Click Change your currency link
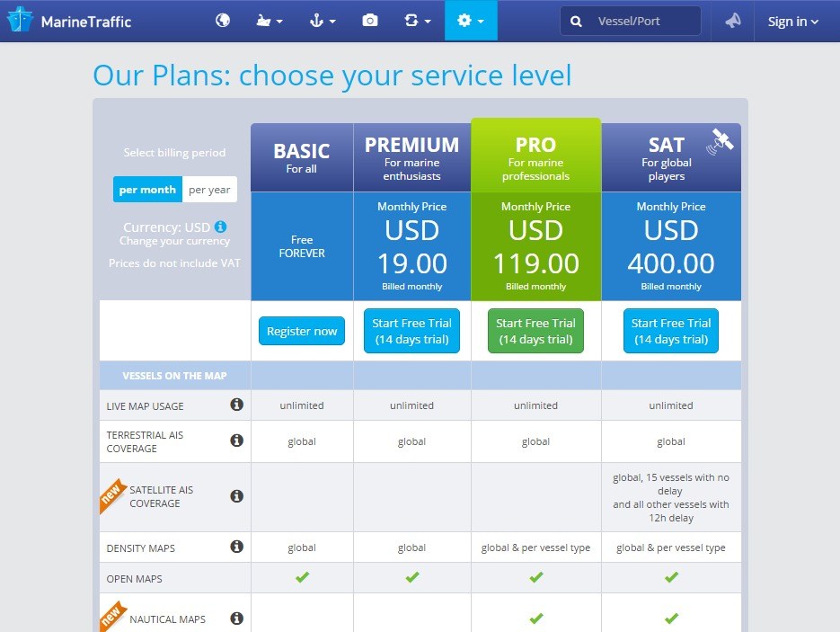Screen dimensions: 840x632 coord(174,241)
